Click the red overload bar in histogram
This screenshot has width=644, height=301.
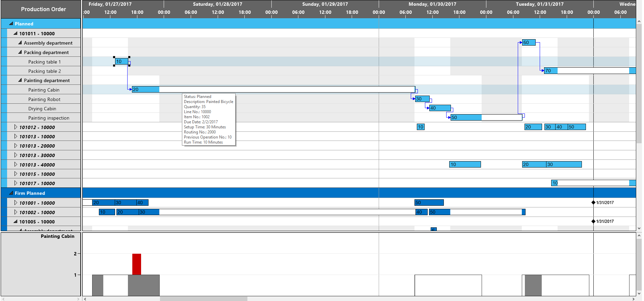point(136,264)
